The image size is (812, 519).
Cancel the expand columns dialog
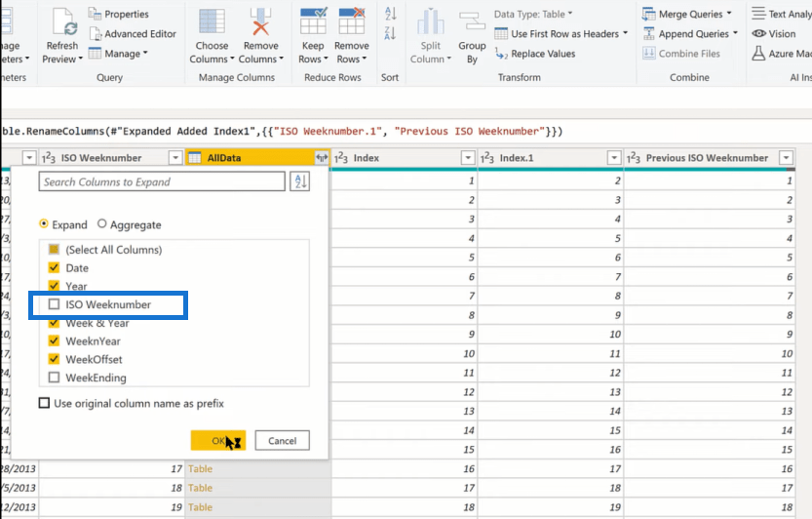pos(283,440)
